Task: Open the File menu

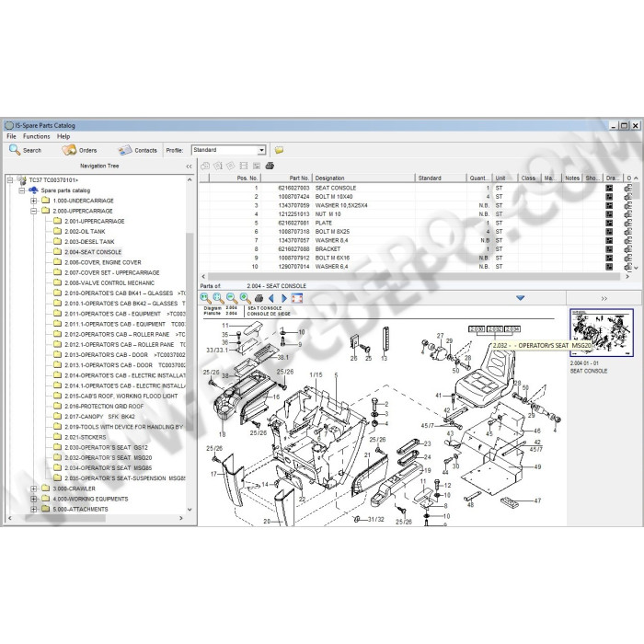Action: 11,136
